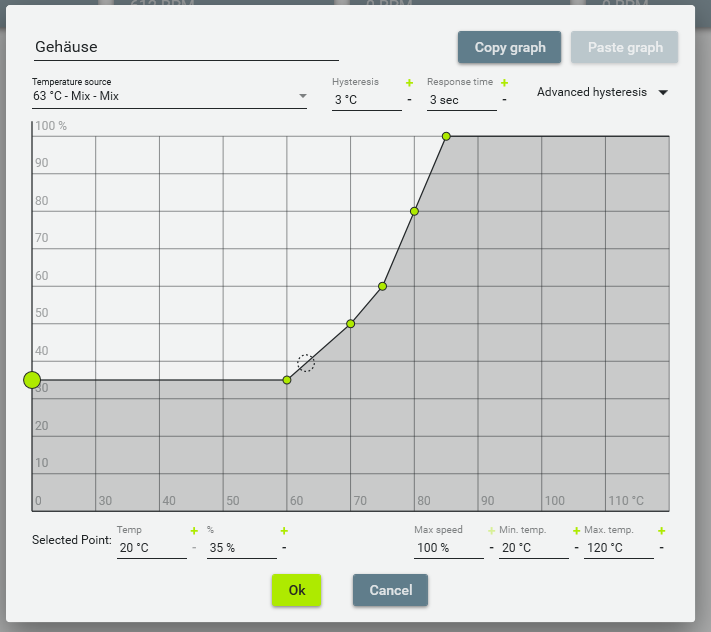The image size is (711, 632).
Task: Click the Response time 3 sec field
Action: (x=462, y=100)
